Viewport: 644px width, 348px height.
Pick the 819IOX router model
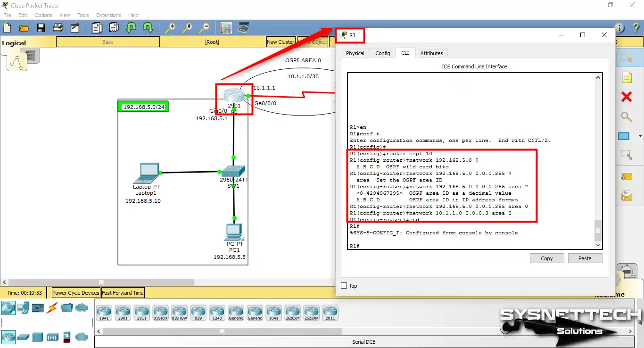[x=160, y=313]
